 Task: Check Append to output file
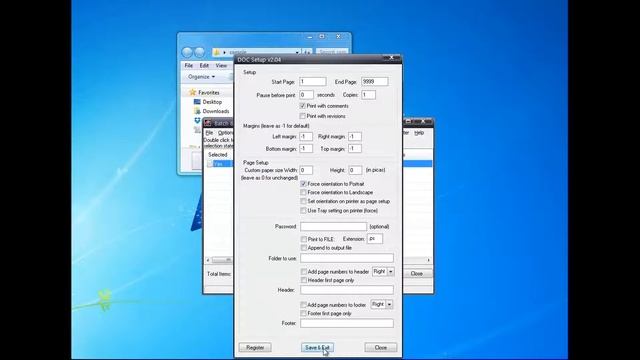click(x=304, y=248)
